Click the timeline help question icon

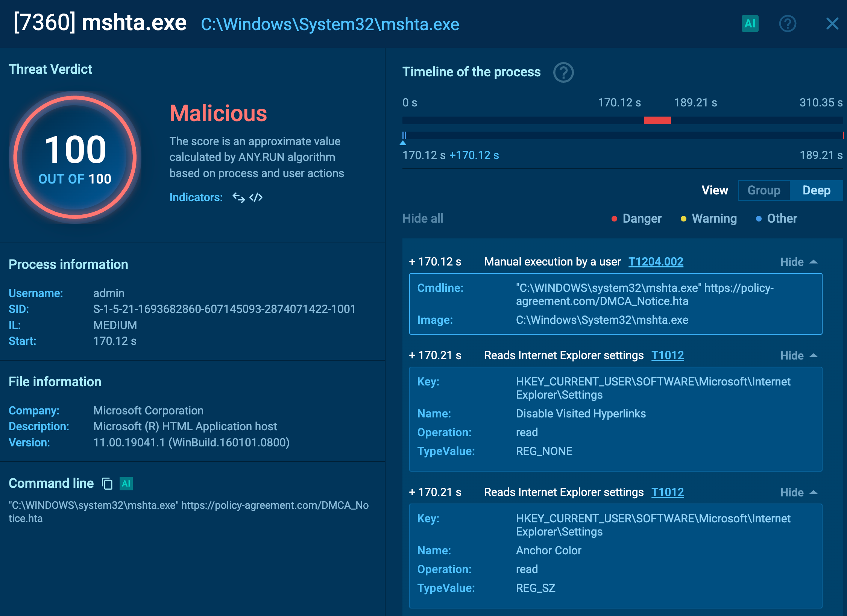click(x=563, y=72)
